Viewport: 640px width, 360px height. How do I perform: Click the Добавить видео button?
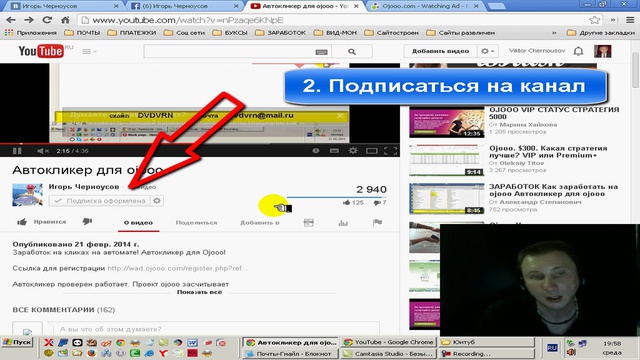[440, 51]
